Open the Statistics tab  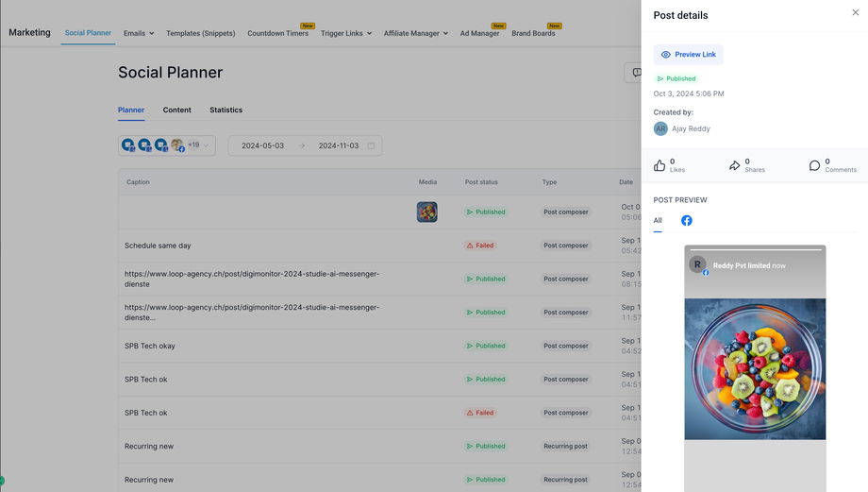pyautogui.click(x=225, y=110)
